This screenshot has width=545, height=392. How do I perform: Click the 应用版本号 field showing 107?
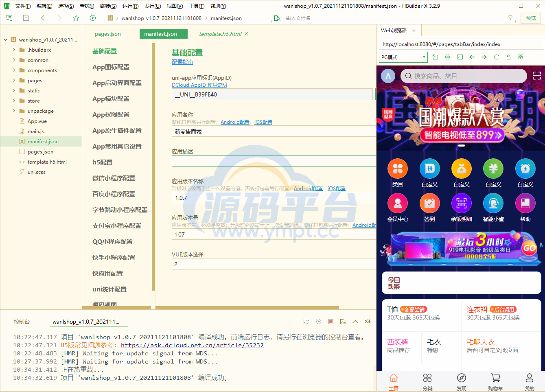274,234
